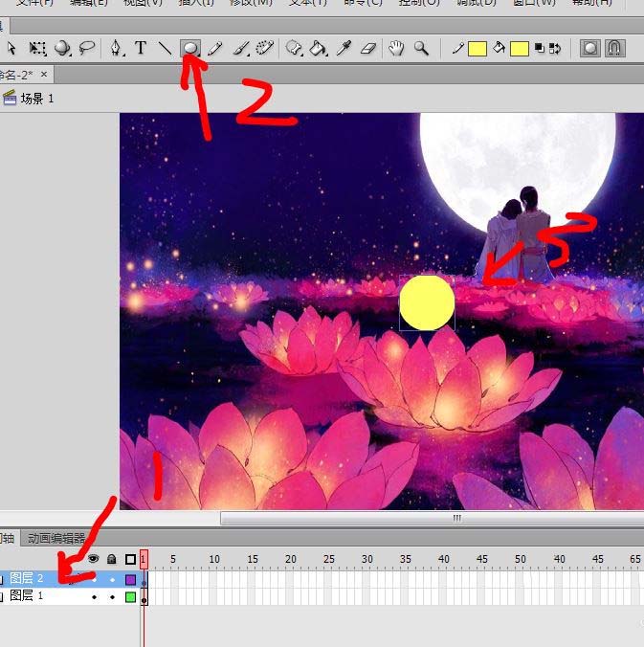Toggle purple outline swatch of 图层 2
Screen dimensions: 644x647
click(130, 580)
